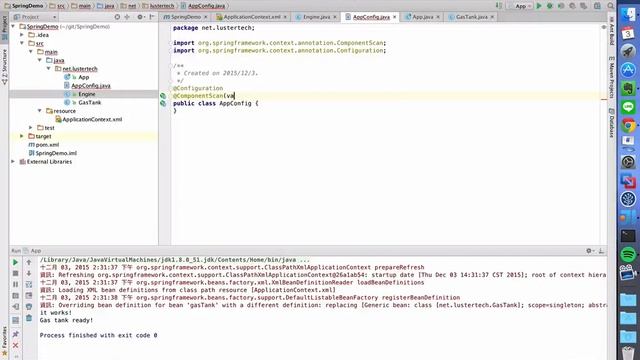Viewport: 640px width, 360px height.
Task: Open the Project view selector dropdown
Action: pos(35,17)
